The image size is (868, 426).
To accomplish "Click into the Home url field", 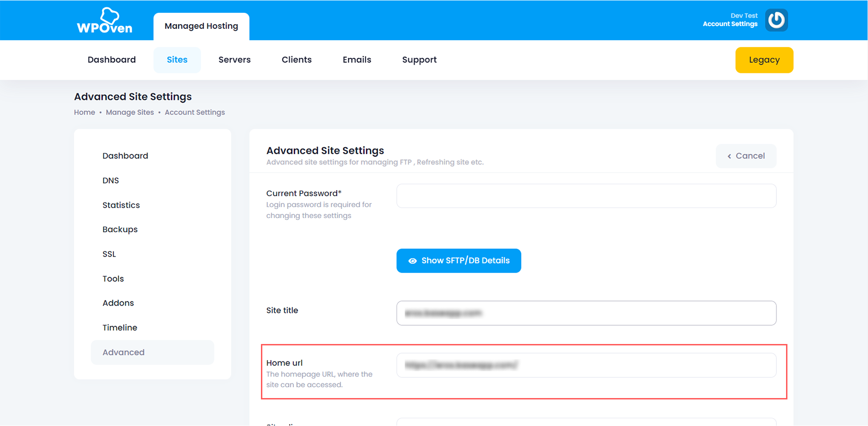I will coord(586,365).
